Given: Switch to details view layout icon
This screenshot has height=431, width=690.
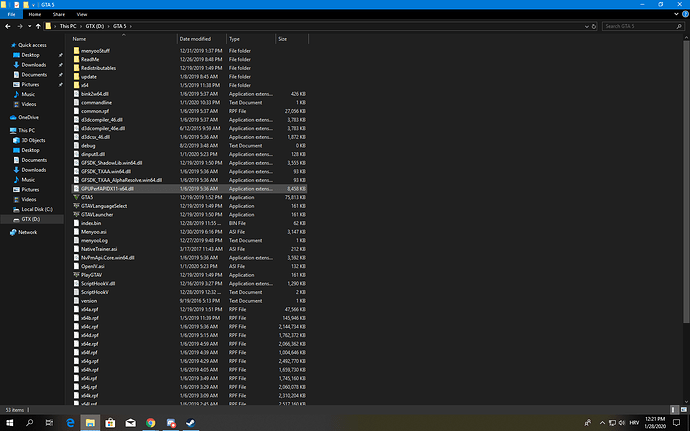Looking at the screenshot, I should pyautogui.click(x=674, y=409).
